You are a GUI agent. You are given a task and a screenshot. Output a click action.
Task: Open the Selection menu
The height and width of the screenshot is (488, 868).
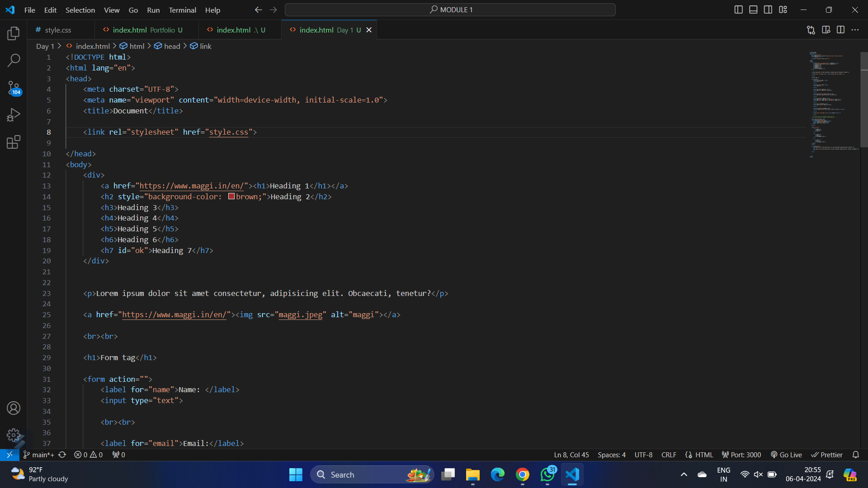coord(80,10)
